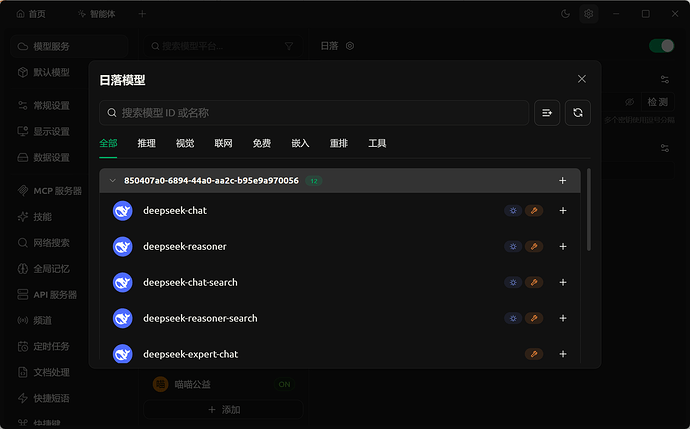This screenshot has height=429, width=690.
Task: Click the deepseek-chat-search model logo
Action: (x=123, y=282)
